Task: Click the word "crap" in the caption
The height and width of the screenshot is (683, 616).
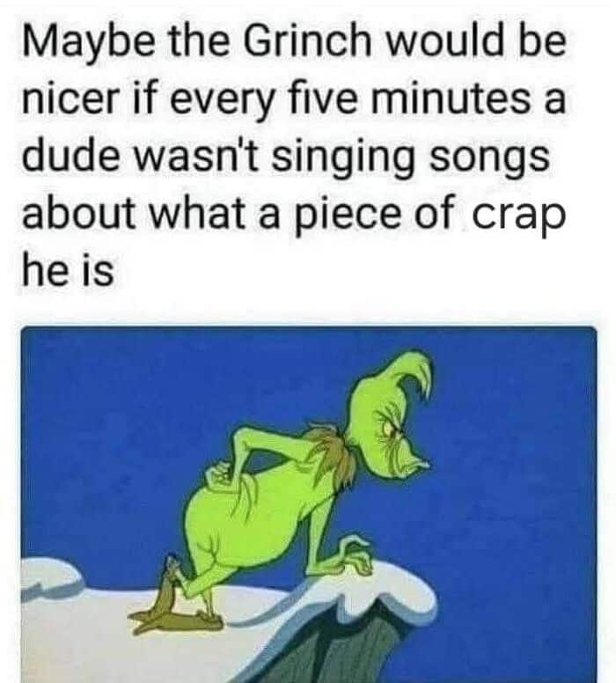Action: click(518, 217)
